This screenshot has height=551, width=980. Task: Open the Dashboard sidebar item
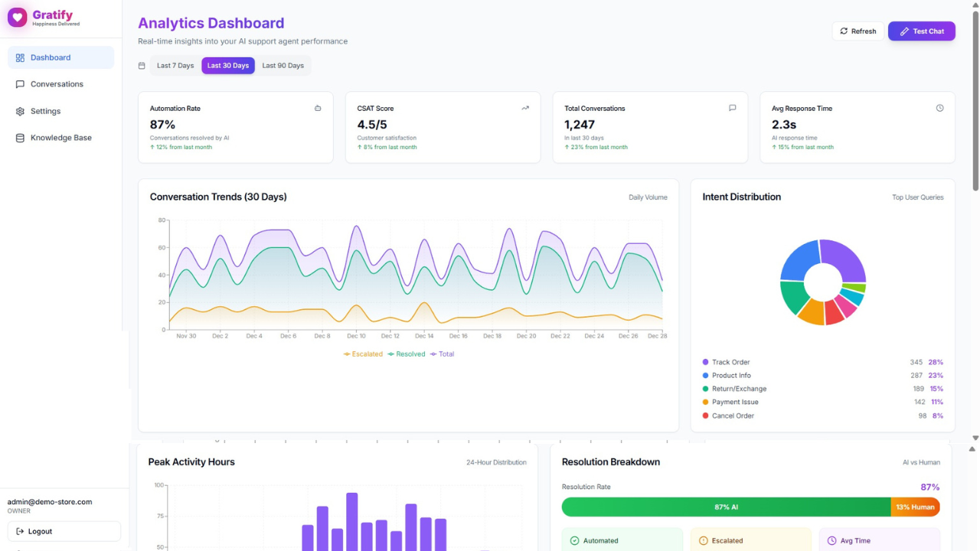tap(50, 57)
